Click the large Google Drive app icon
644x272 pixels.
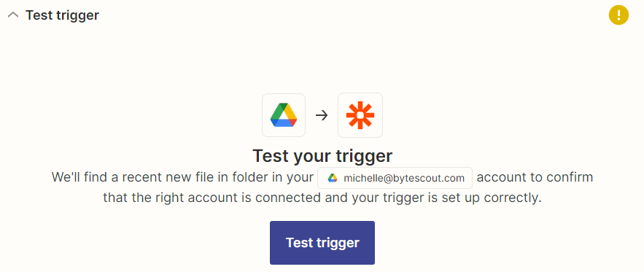[284, 115]
